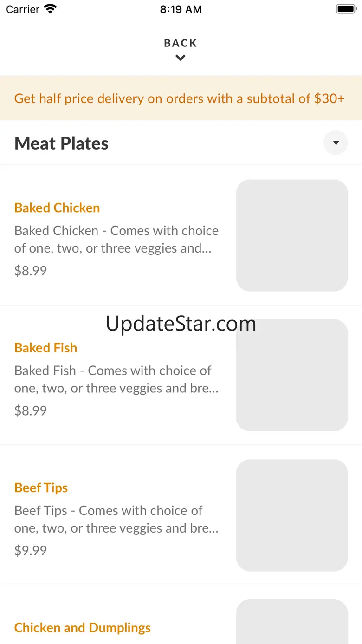Open the Chicken and Dumplings item

[x=83, y=628]
